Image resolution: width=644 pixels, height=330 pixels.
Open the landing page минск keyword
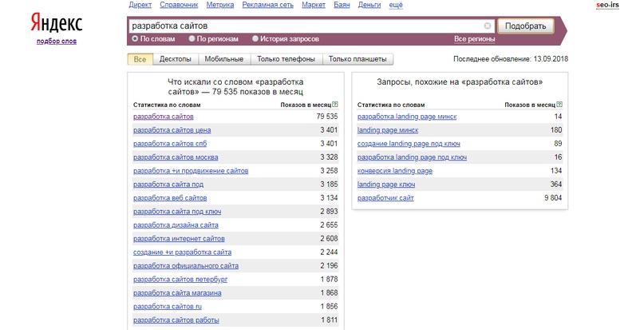click(388, 130)
